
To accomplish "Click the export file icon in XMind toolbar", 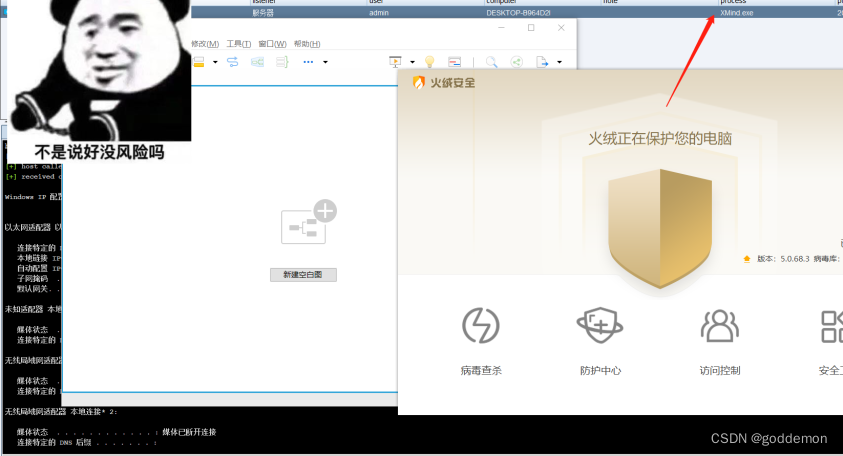I will (542, 62).
